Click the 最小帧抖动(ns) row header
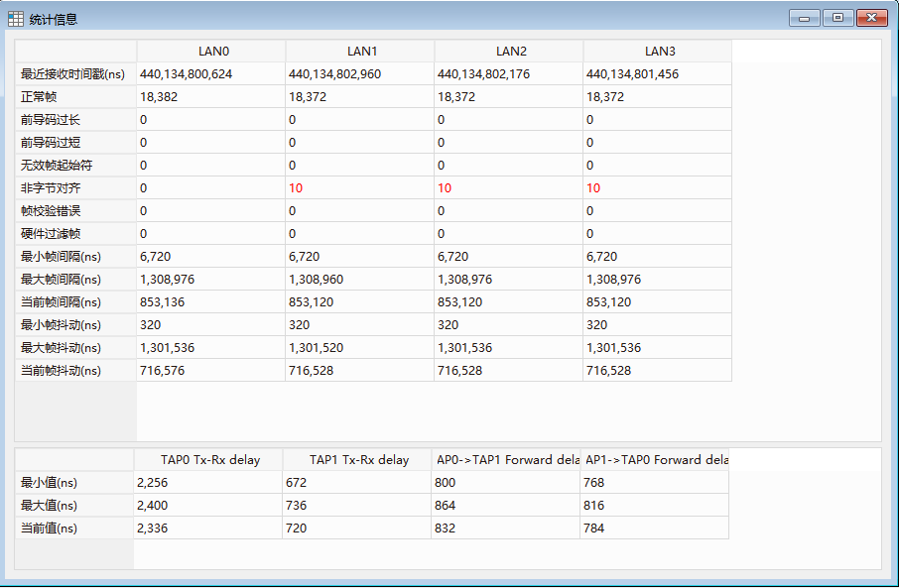This screenshot has height=588, width=899. pyautogui.click(x=75, y=325)
